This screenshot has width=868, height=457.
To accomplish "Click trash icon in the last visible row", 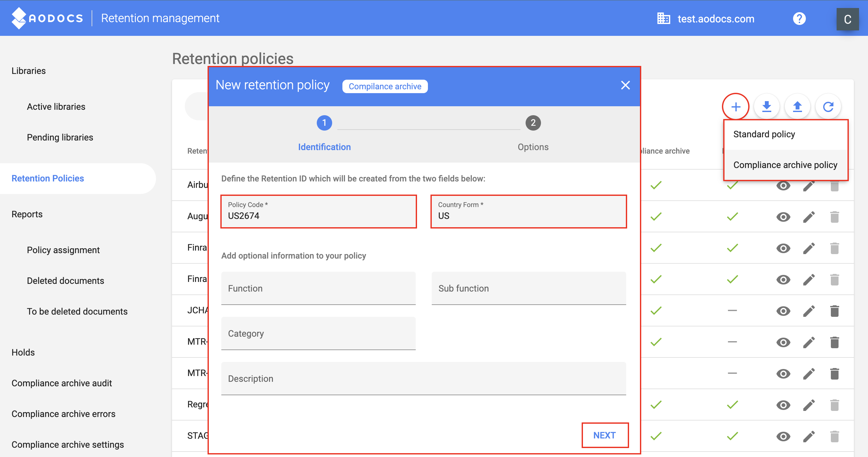I will point(834,436).
